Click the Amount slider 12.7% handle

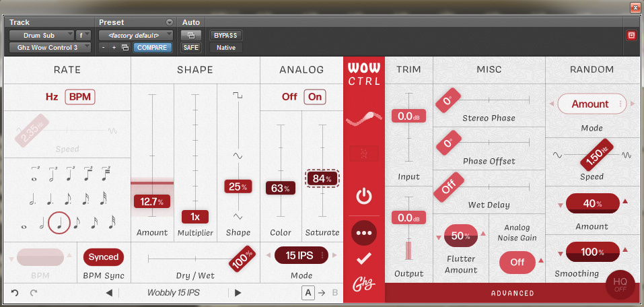[x=152, y=201]
